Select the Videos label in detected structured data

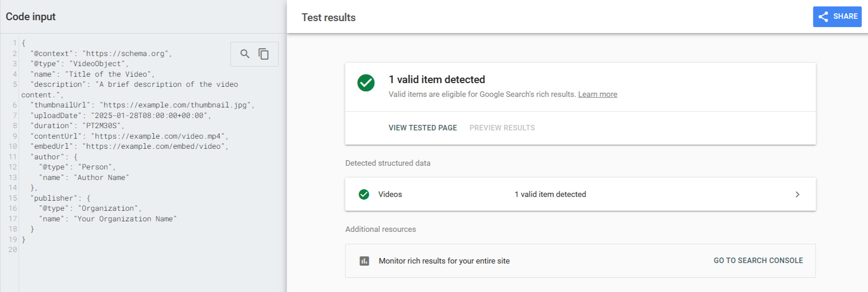pyautogui.click(x=389, y=194)
